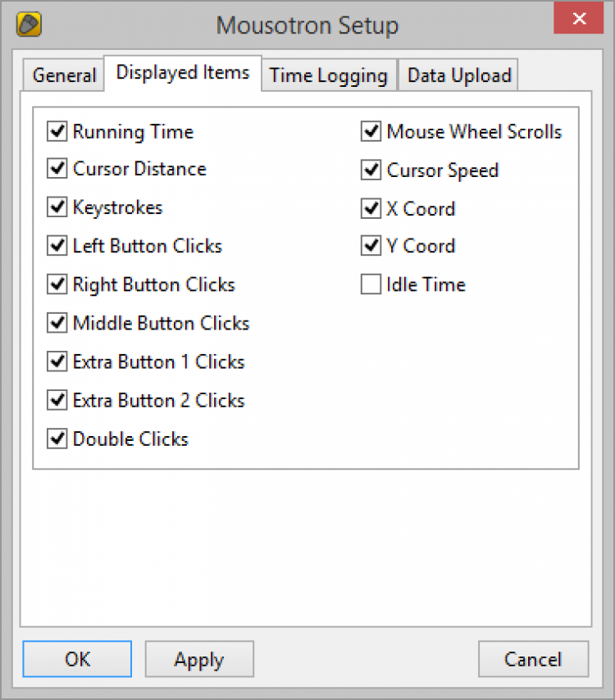Turn off Right Button Clicks display
This screenshot has height=700, width=615.
click(x=57, y=285)
